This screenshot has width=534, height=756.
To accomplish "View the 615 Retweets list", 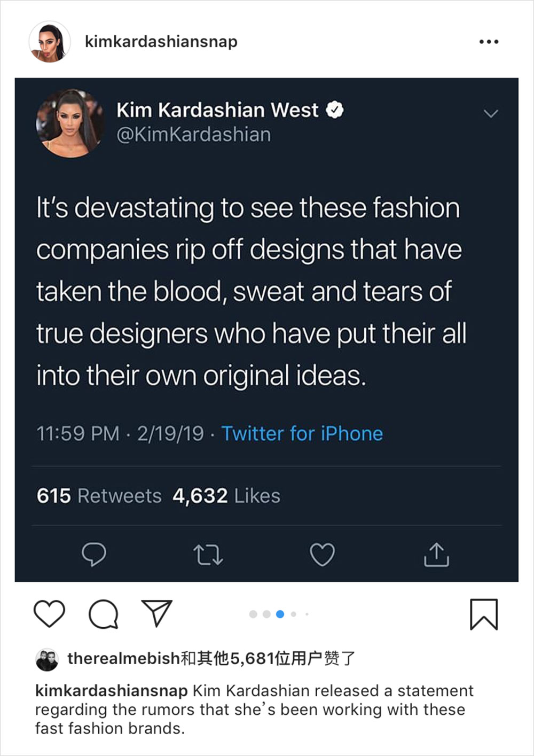I will tap(99, 496).
